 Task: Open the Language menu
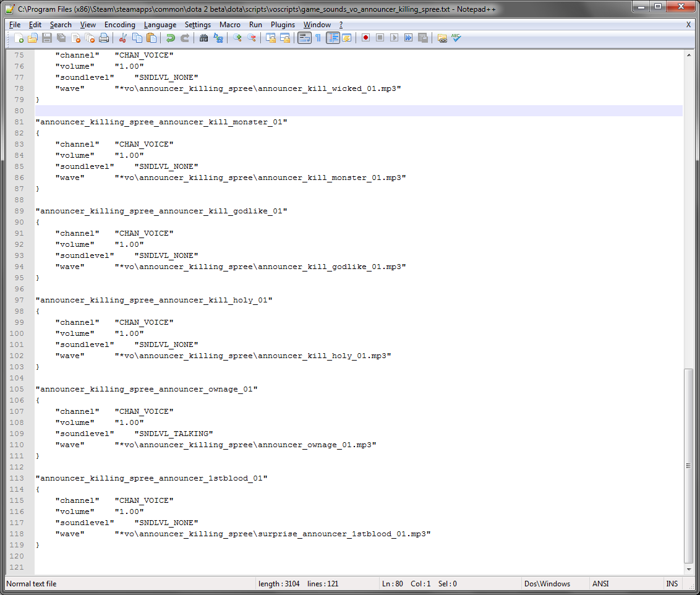160,25
